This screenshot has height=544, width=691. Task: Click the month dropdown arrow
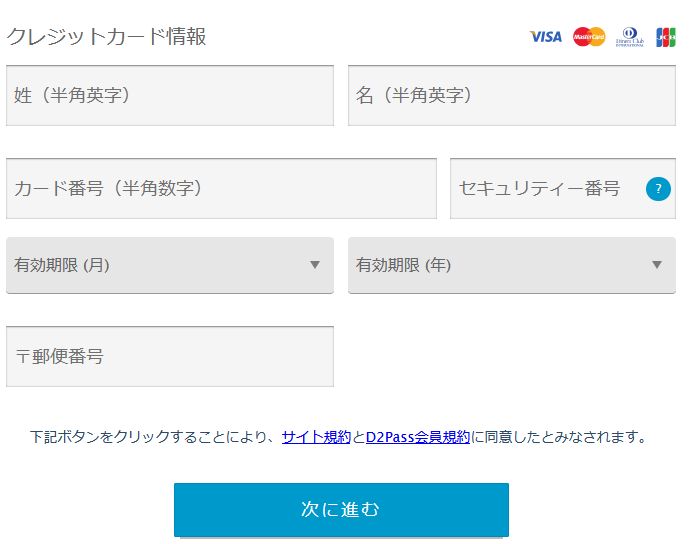pos(315,265)
